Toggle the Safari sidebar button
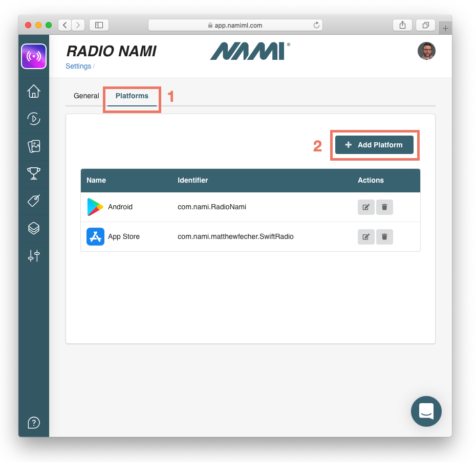The height and width of the screenshot is (462, 476). (99, 25)
